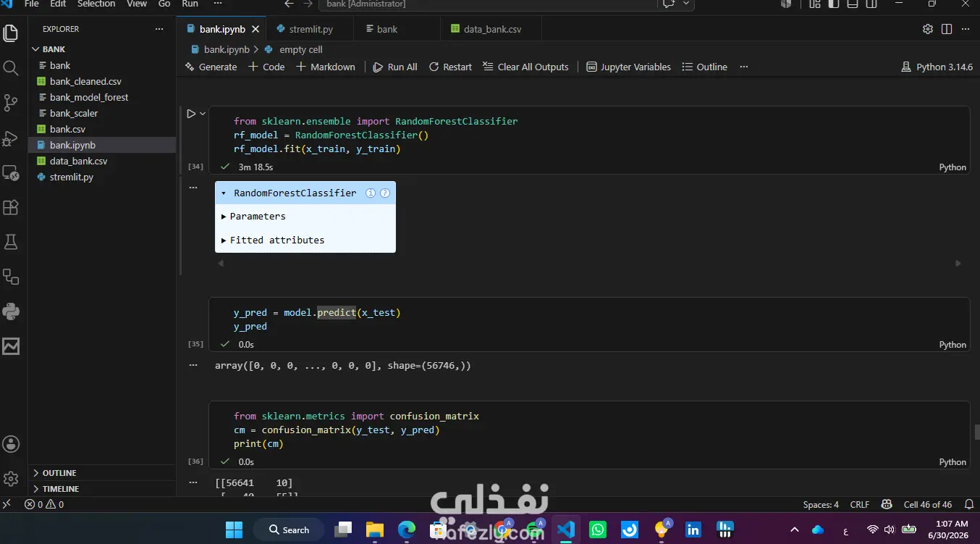Open the View menu
The image size is (980, 544).
coord(137,4)
